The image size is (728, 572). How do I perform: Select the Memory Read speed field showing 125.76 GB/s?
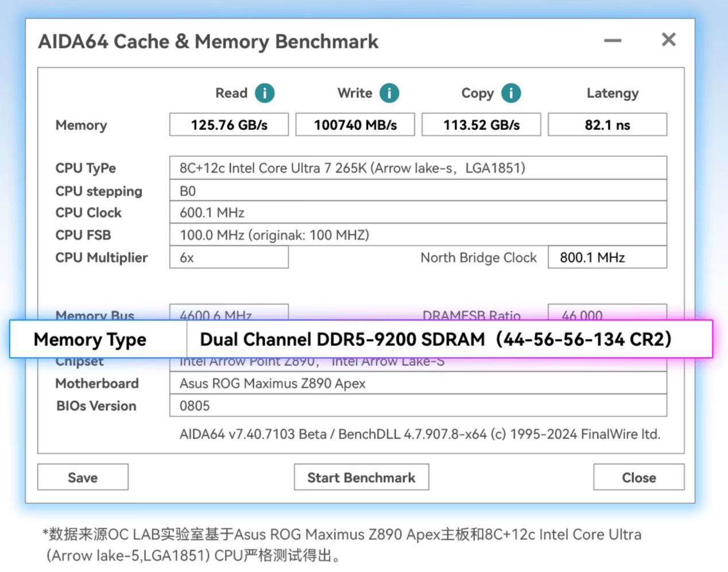(x=229, y=125)
